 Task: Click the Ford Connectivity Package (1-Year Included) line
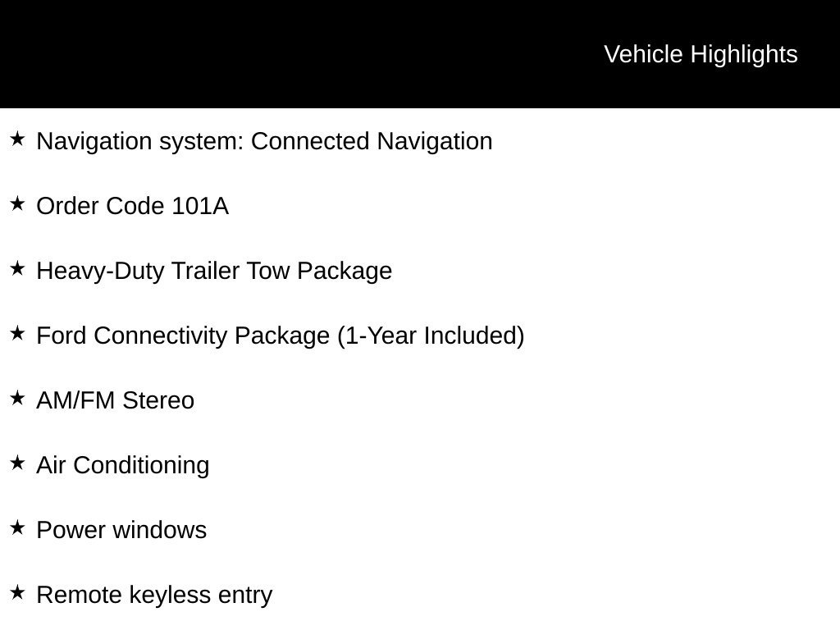coord(281,336)
